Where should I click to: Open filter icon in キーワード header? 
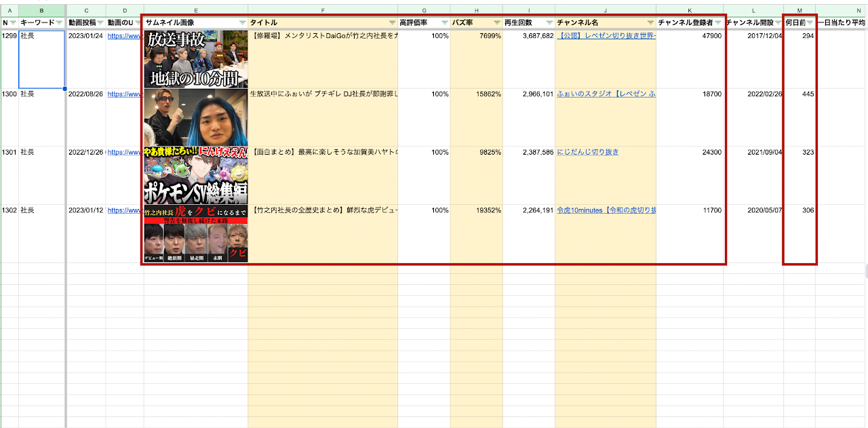coord(59,23)
